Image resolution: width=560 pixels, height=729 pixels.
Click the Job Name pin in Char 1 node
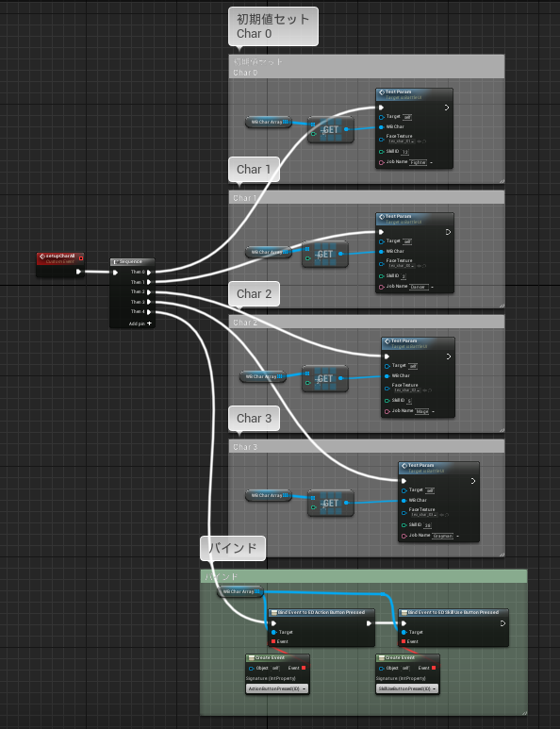pyautogui.click(x=381, y=288)
